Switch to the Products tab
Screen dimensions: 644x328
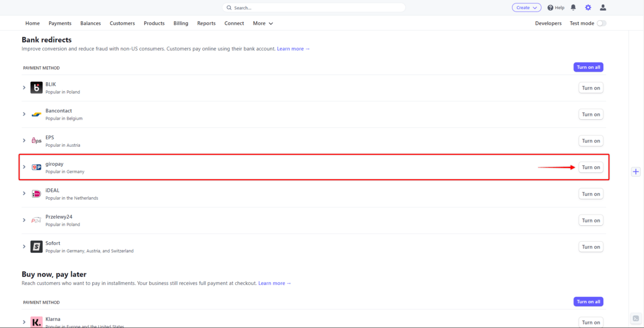tap(154, 23)
